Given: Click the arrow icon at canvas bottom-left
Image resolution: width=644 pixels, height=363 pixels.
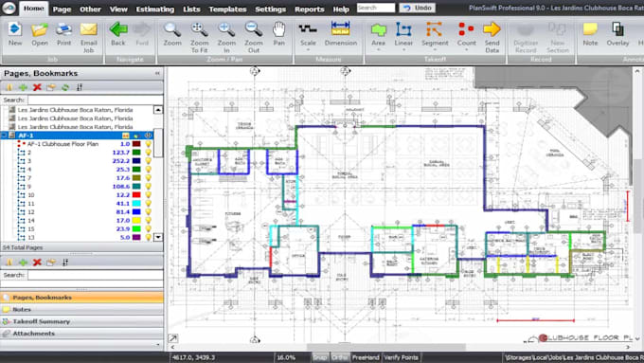Looking at the screenshot, I should tap(173, 338).
